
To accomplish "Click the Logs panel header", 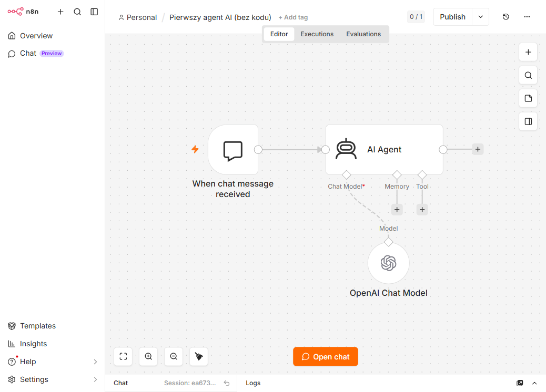I will [253, 383].
